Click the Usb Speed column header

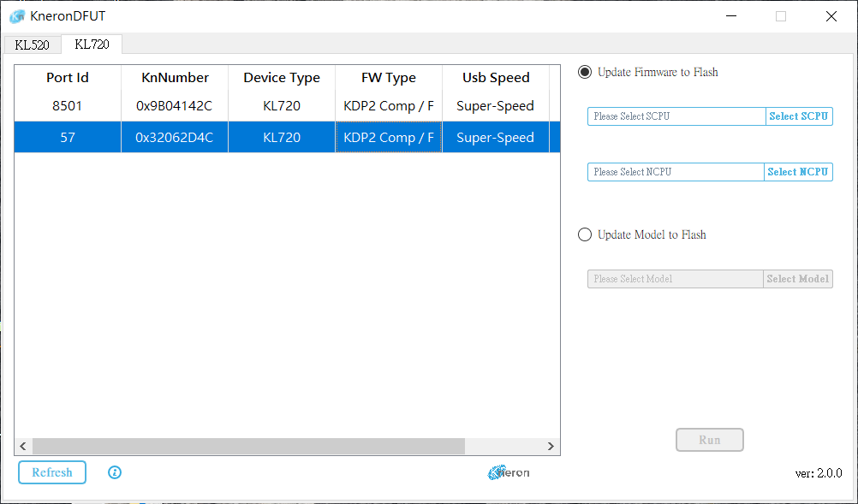[496, 78]
